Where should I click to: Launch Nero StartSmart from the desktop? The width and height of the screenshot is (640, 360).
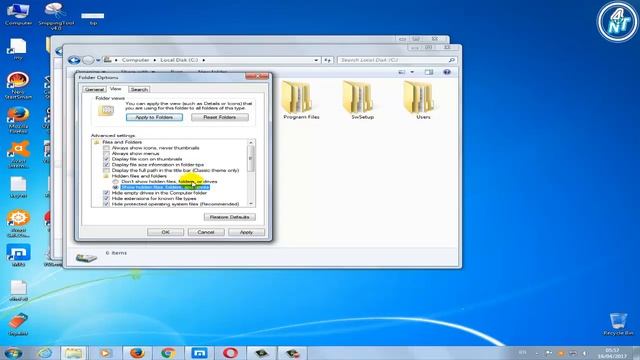18,85
